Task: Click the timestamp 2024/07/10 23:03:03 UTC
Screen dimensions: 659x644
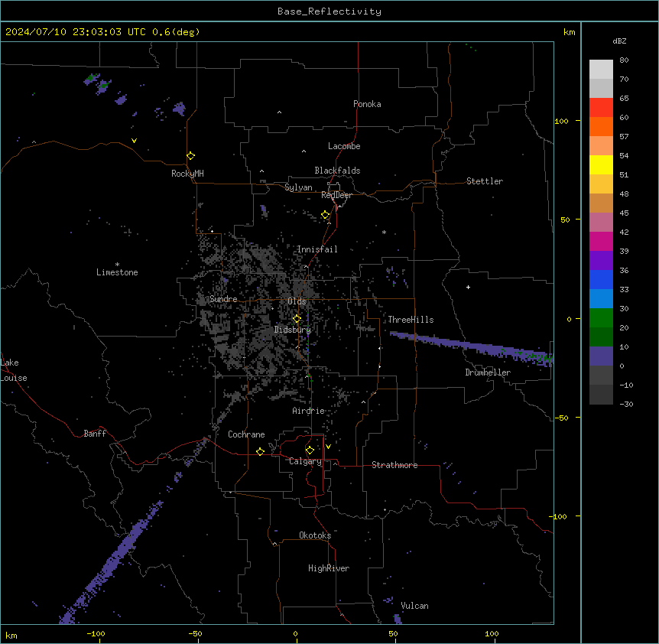Action: pos(75,32)
